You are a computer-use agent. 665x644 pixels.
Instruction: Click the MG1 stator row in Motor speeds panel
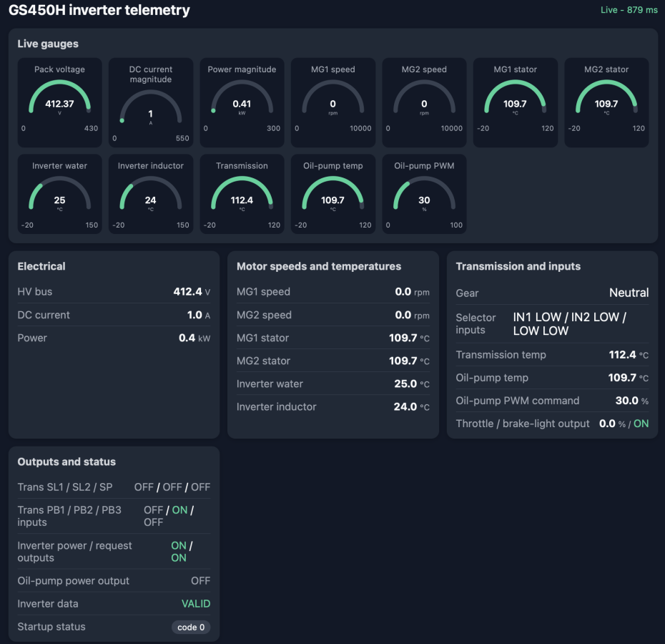click(333, 338)
